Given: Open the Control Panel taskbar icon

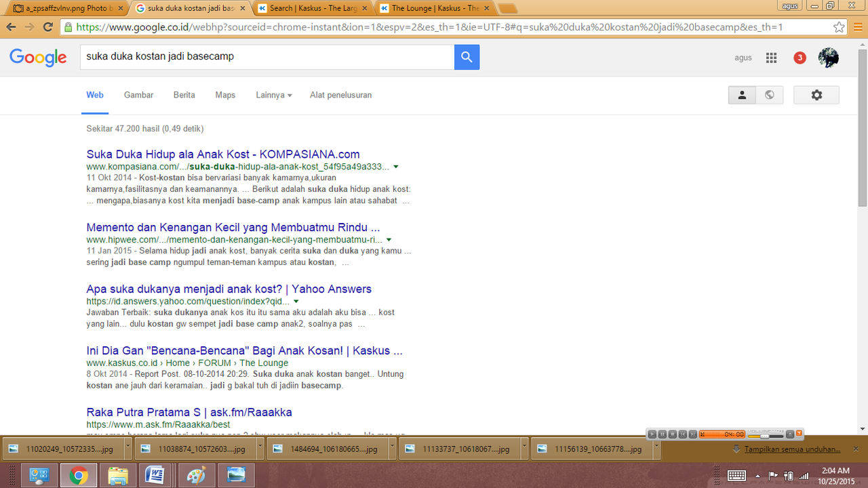Looking at the screenshot, I should (x=39, y=476).
